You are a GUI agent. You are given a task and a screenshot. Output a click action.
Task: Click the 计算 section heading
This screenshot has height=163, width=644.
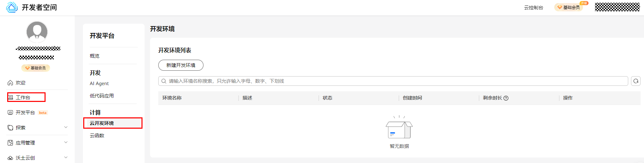coord(95,113)
